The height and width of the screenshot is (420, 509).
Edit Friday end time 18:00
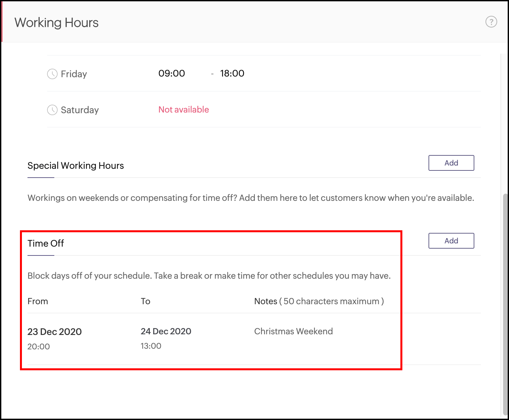click(232, 73)
